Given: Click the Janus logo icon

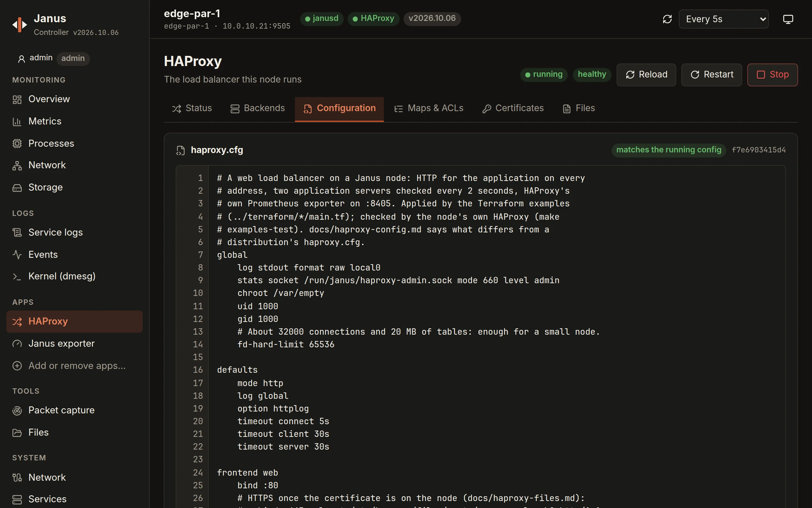Looking at the screenshot, I should coord(20,25).
